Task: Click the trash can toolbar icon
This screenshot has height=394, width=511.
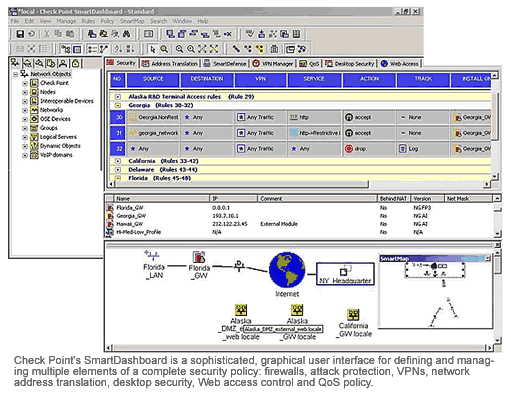Action: pyautogui.click(x=274, y=49)
